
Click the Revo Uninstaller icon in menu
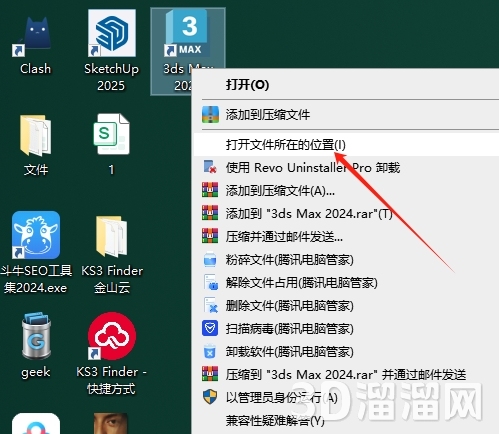pos(210,167)
